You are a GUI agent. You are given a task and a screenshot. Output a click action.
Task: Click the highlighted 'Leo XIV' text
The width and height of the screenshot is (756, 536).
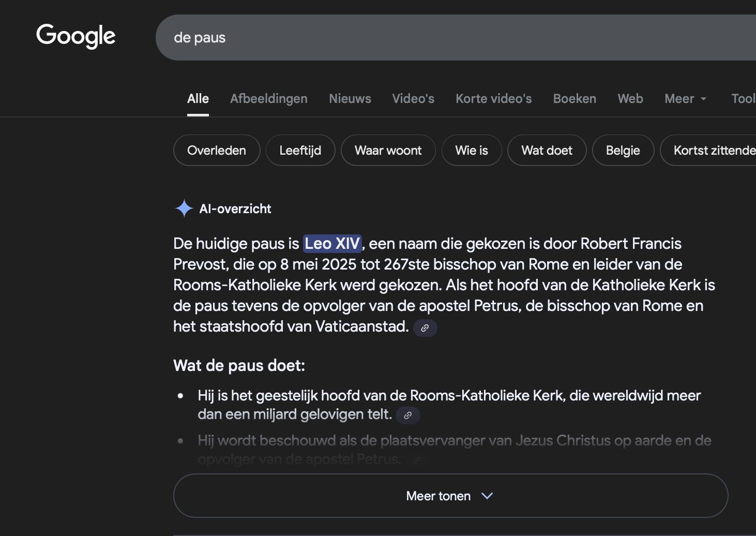pos(332,244)
